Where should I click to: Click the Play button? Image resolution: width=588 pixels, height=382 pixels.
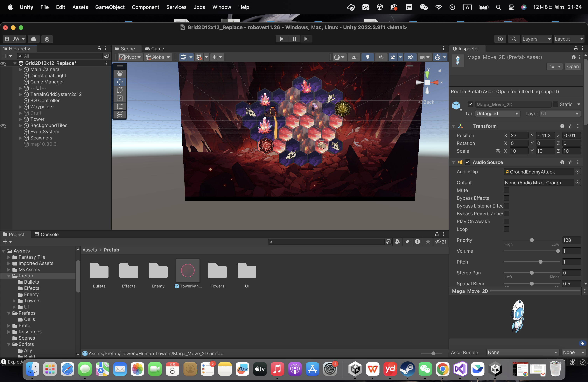[281, 39]
